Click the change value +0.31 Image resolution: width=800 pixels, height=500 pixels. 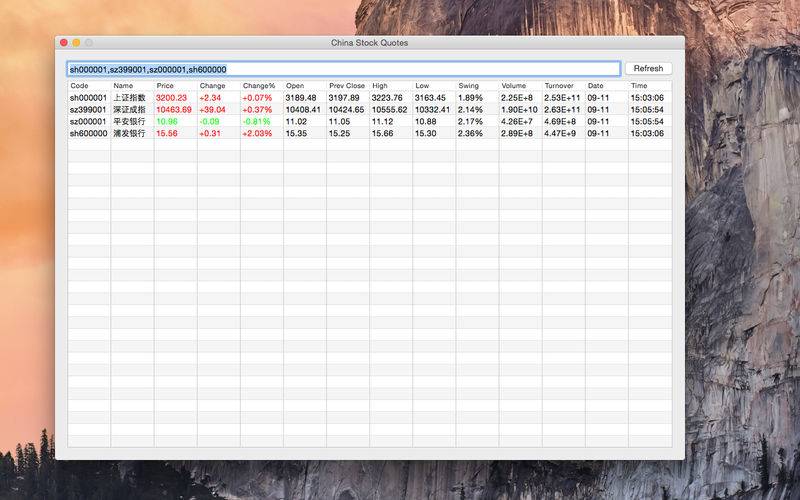point(210,133)
